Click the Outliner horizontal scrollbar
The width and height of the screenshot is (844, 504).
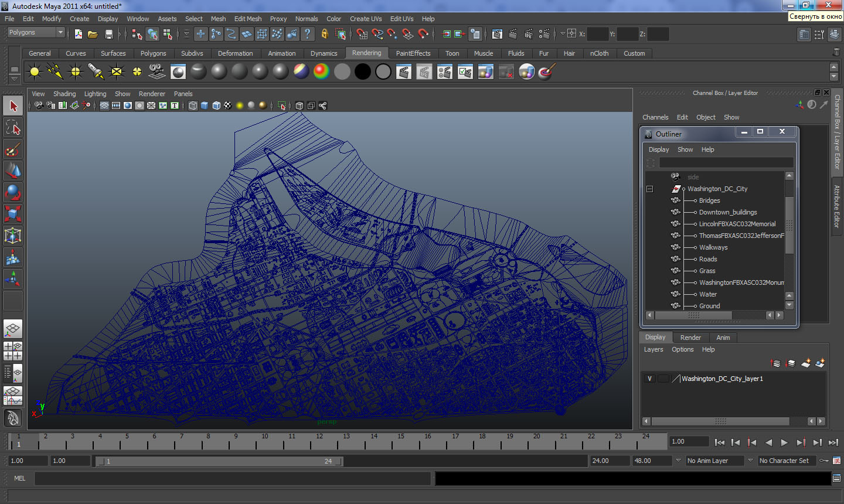pyautogui.click(x=693, y=315)
